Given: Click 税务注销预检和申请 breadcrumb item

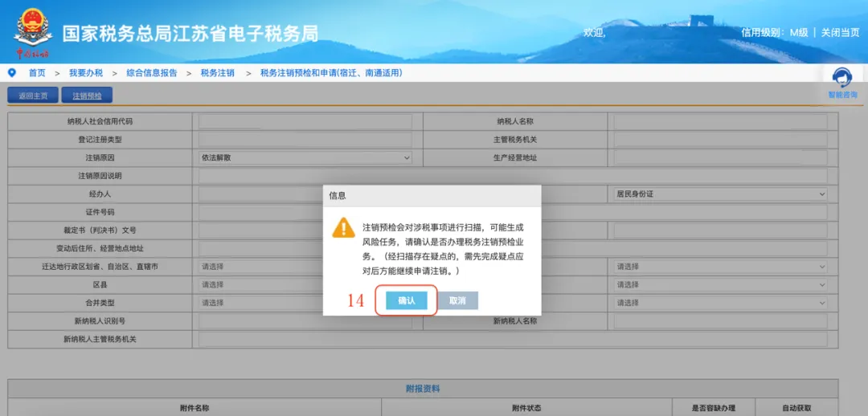Looking at the screenshot, I should click(x=331, y=73).
